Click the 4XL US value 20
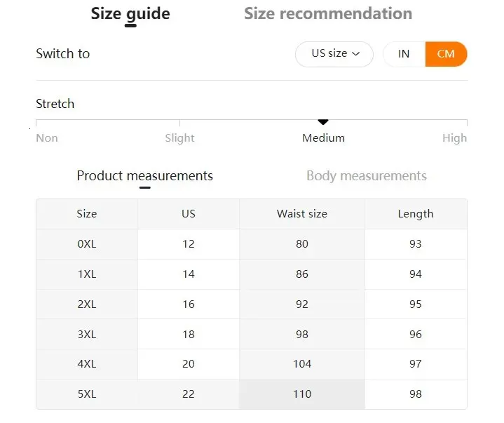Image resolution: width=504 pixels, height=423 pixels. coord(189,364)
